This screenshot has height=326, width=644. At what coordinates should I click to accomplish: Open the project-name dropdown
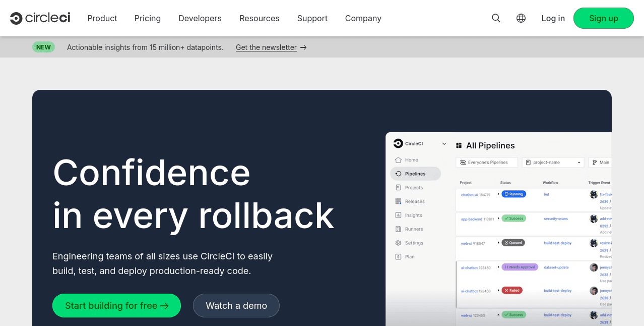tap(553, 162)
